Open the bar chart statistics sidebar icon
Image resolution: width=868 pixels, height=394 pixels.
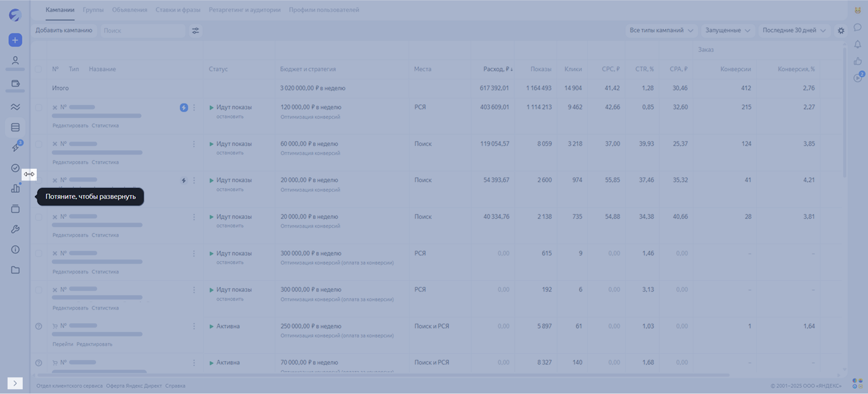pos(15,188)
